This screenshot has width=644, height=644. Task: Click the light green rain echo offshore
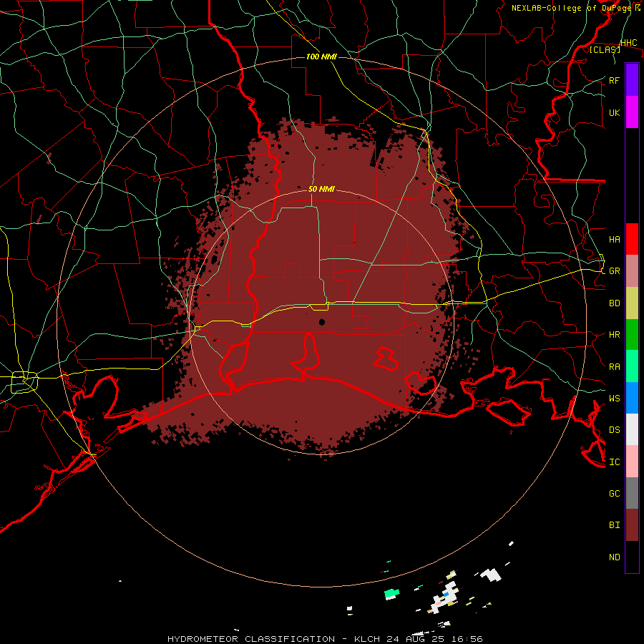(392, 593)
